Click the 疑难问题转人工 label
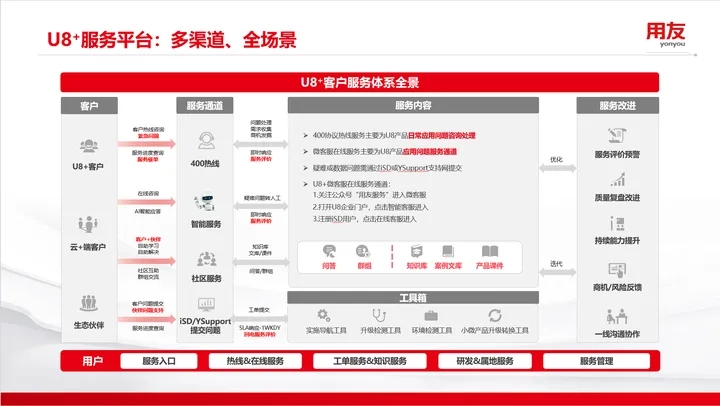 pos(262,198)
